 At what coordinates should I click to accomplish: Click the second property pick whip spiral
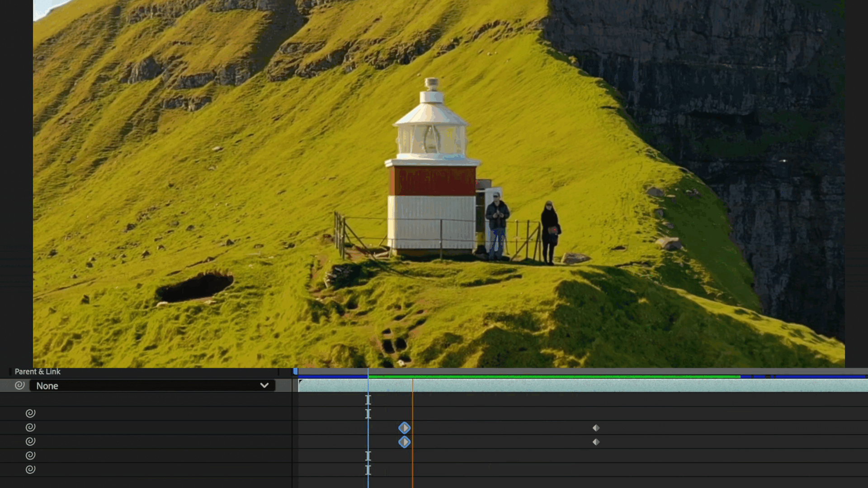tap(30, 427)
